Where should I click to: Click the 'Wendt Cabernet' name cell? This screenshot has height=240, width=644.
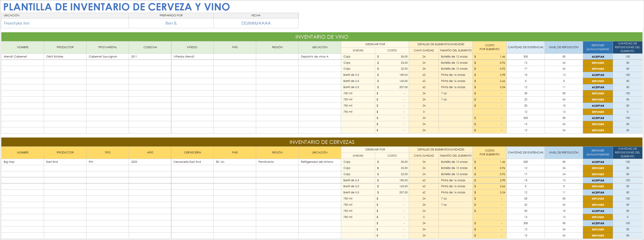coord(23,57)
